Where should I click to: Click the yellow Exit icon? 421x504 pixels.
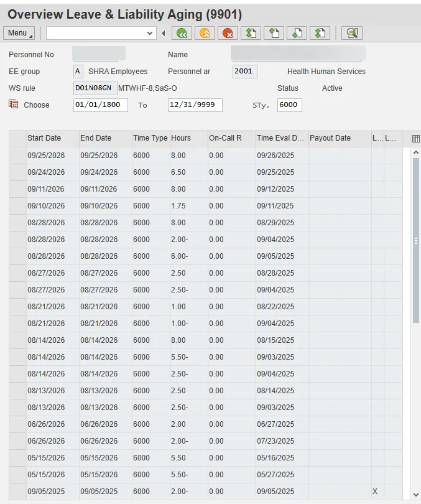pos(205,33)
